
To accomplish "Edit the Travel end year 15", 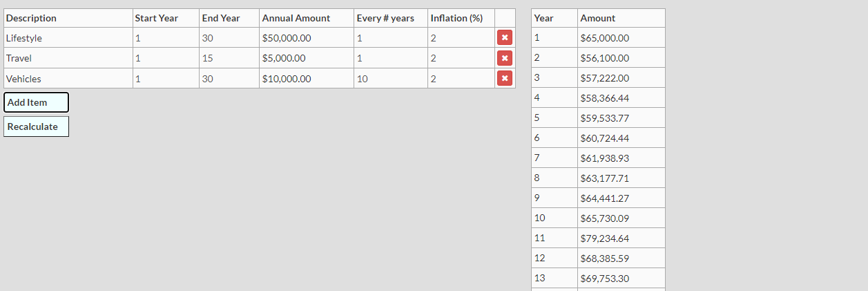I will (x=229, y=58).
